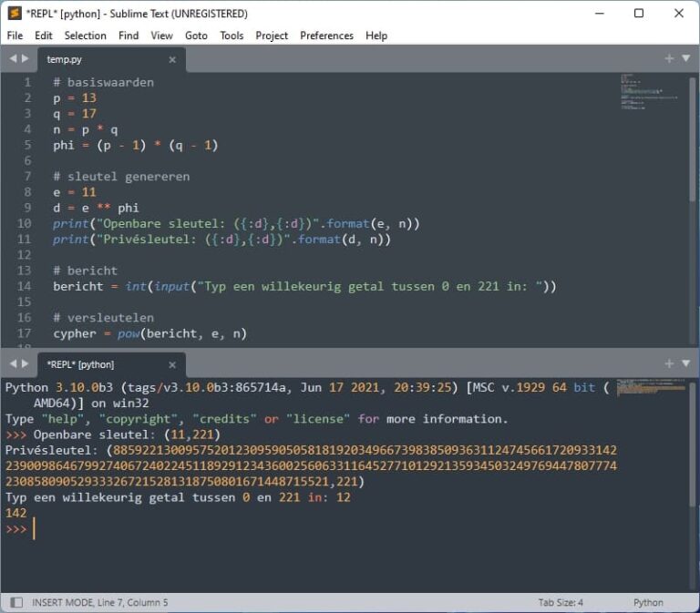Image resolution: width=700 pixels, height=613 pixels.
Task: Toggle the side bar status icon
Action: click(16, 602)
